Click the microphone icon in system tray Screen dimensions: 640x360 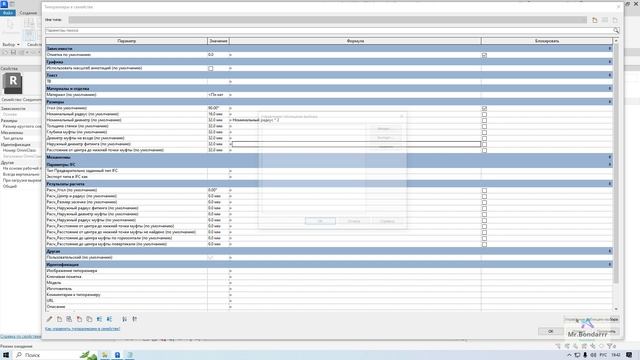pyautogui.click(x=585, y=355)
